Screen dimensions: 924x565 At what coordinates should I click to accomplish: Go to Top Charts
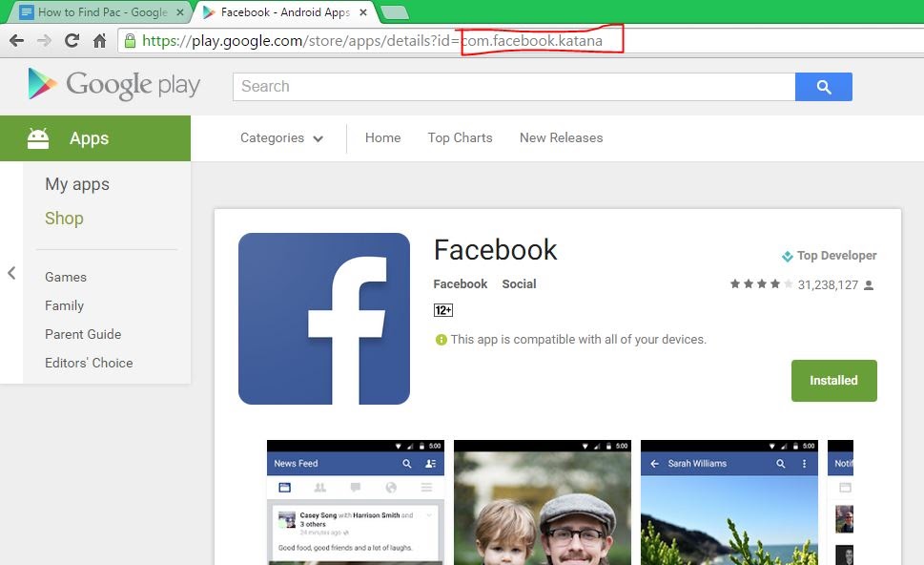tap(461, 138)
